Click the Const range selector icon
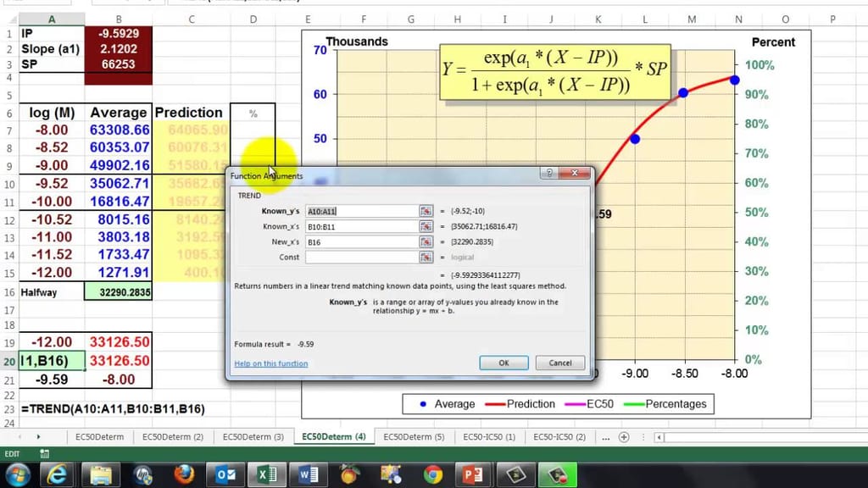Screen dimensions: 868x488 [426, 257]
